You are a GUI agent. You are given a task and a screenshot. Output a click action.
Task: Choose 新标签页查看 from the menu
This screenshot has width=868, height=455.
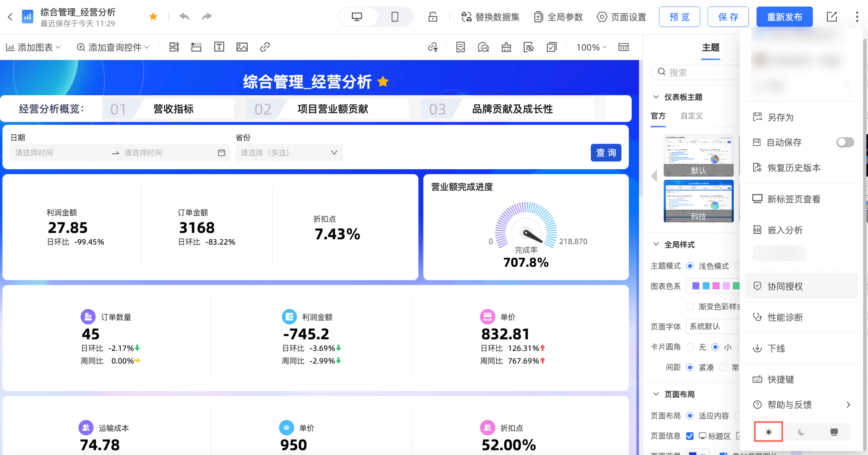[x=801, y=199]
